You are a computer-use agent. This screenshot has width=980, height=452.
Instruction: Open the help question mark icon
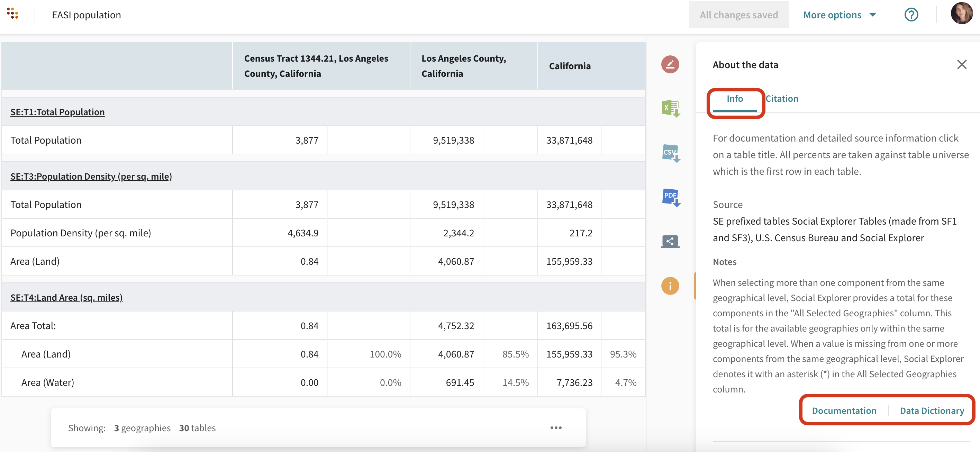911,15
